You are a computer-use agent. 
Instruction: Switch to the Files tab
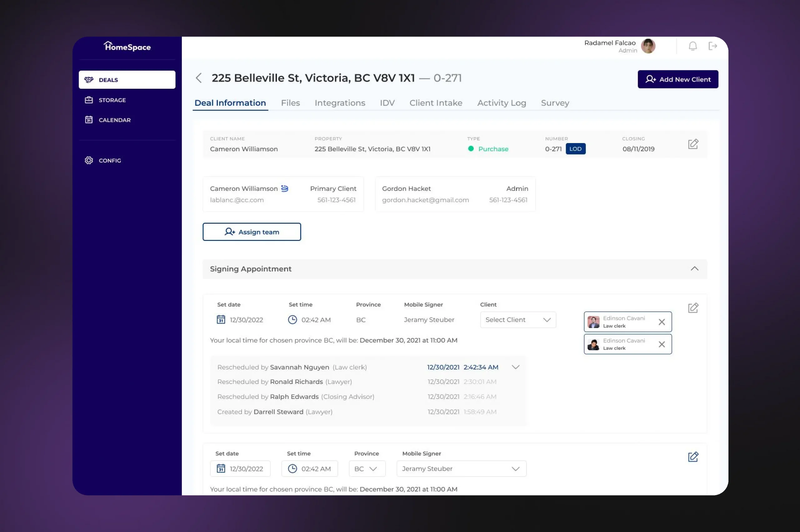pyautogui.click(x=290, y=103)
